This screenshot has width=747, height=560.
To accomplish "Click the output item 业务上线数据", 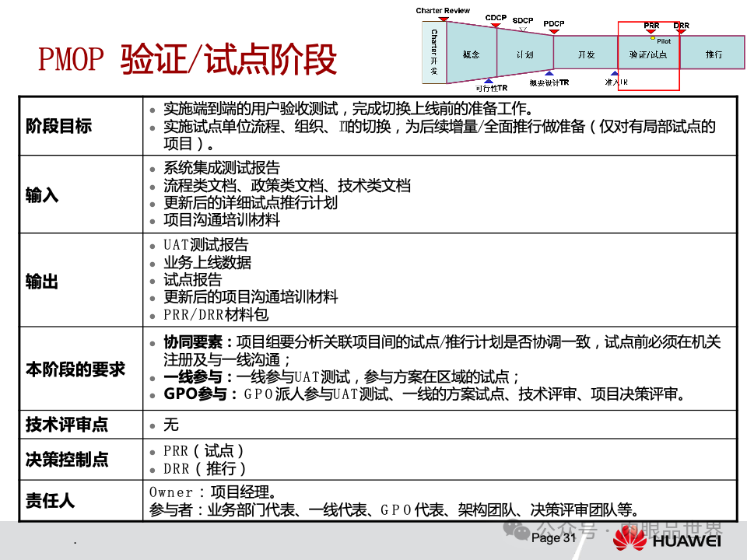I will coord(207,262).
